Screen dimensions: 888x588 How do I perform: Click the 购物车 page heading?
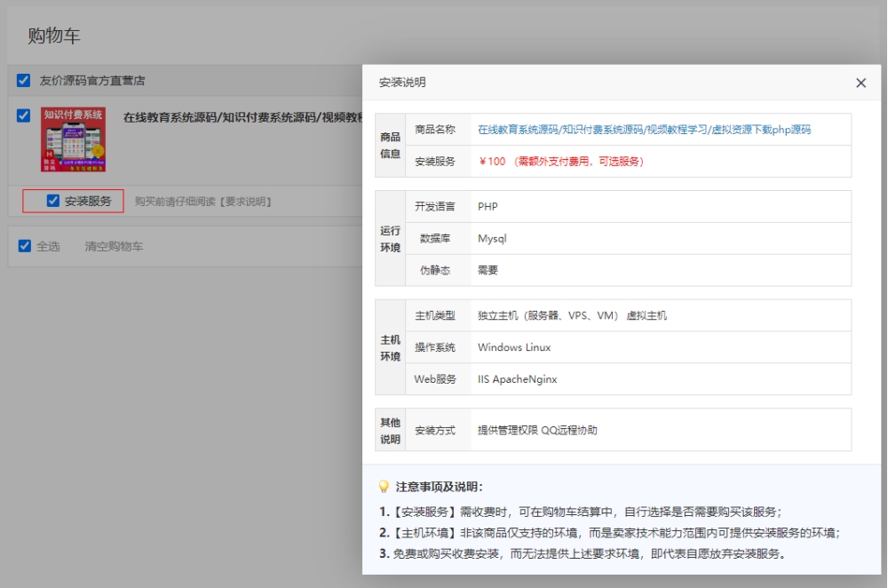pyautogui.click(x=54, y=36)
